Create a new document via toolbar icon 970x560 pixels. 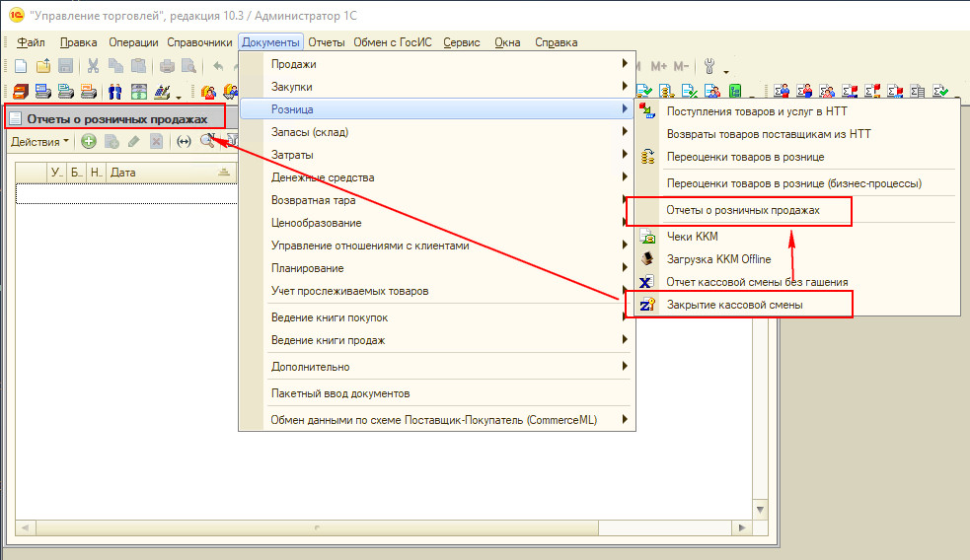21,66
